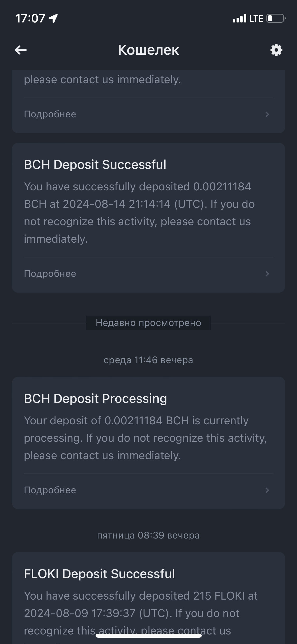Image resolution: width=297 pixels, height=644 pixels.
Task: Tap the Недавно просмотрено divider label
Action: (148, 323)
